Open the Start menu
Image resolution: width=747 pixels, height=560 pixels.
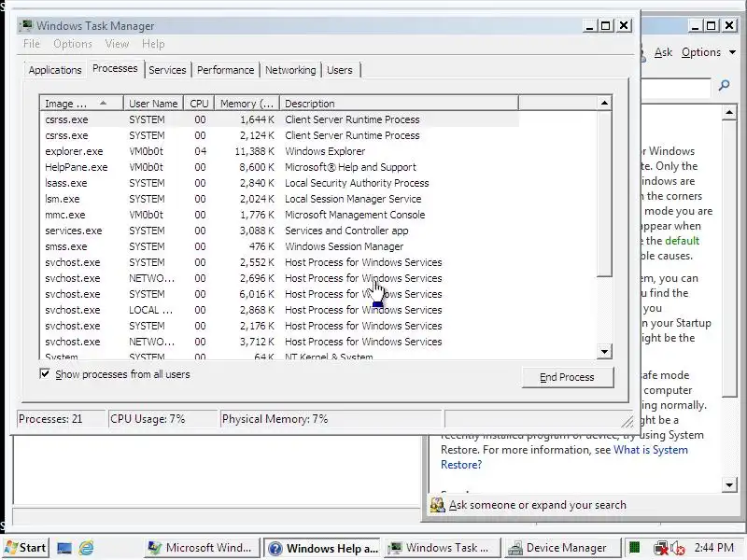pos(26,548)
